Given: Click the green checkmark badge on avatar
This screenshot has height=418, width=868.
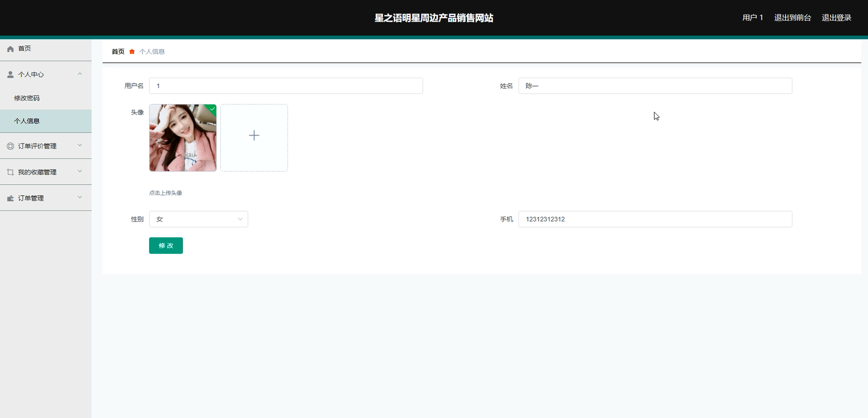Looking at the screenshot, I should [212, 108].
